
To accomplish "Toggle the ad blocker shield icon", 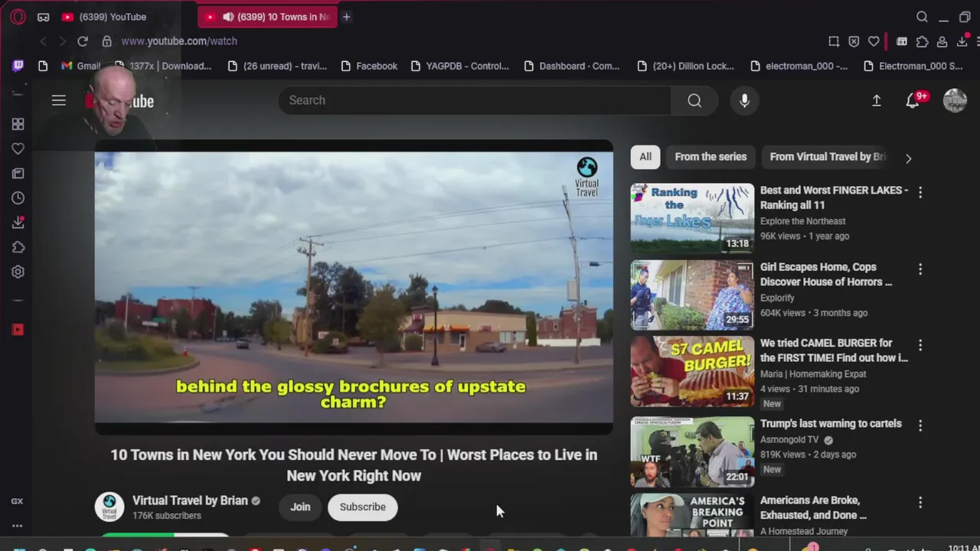I will pyautogui.click(x=854, y=41).
